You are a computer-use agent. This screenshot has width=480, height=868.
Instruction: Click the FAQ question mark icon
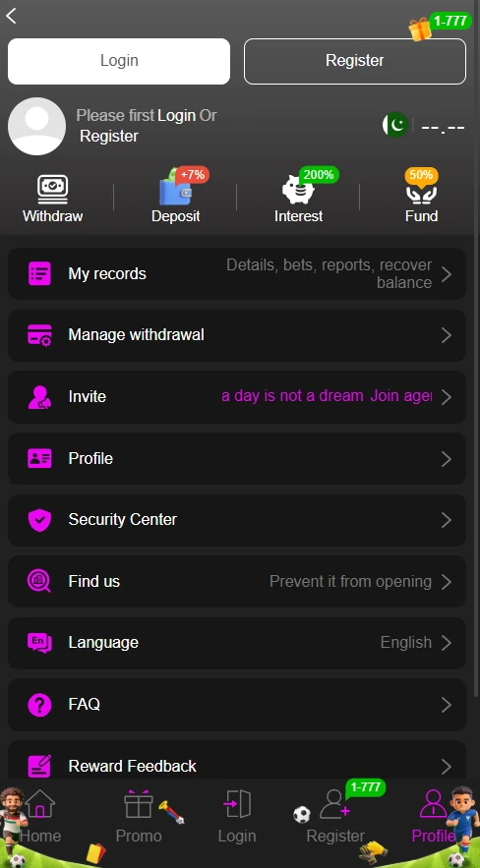pos(39,705)
